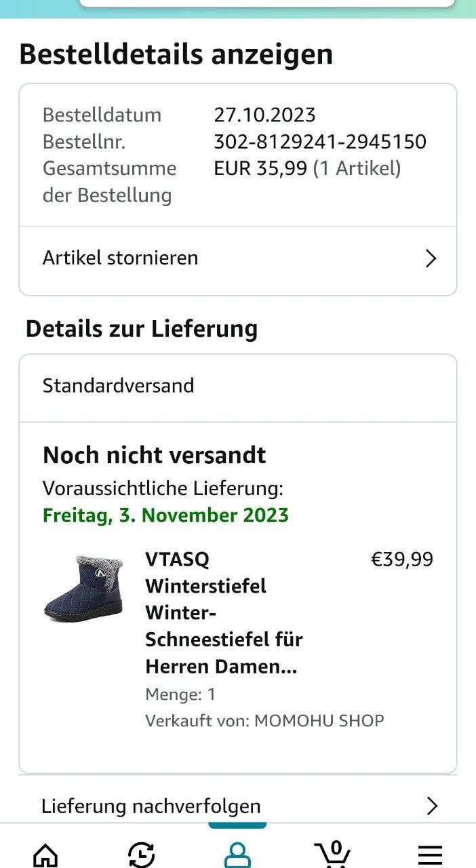Tap the search field at top
This screenshot has height=868, width=476.
pyautogui.click(x=266, y=3)
